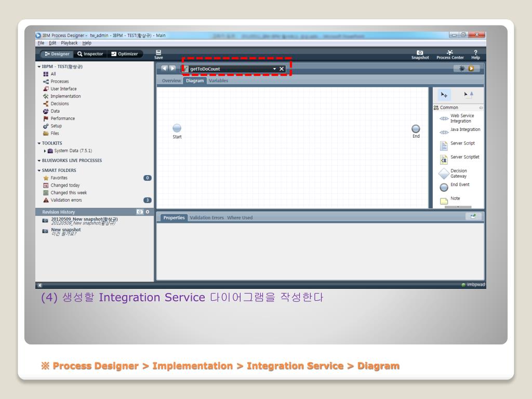Close the getToDoCount editor with the X
The height and width of the screenshot is (399, 532).
coord(282,69)
